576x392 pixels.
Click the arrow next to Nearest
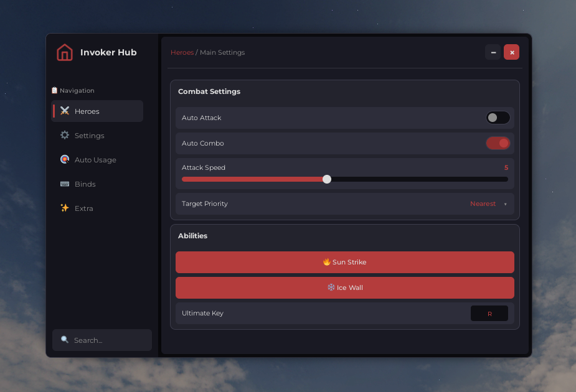506,204
